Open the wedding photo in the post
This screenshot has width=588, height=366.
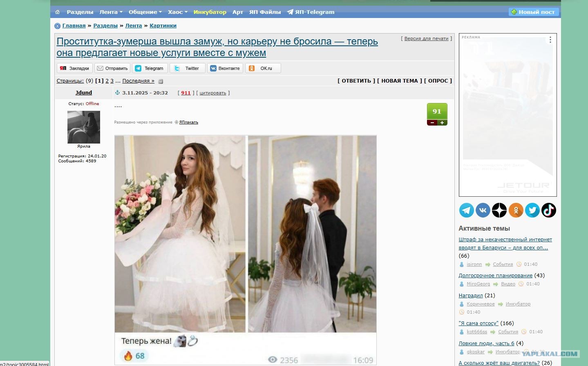coord(246,249)
